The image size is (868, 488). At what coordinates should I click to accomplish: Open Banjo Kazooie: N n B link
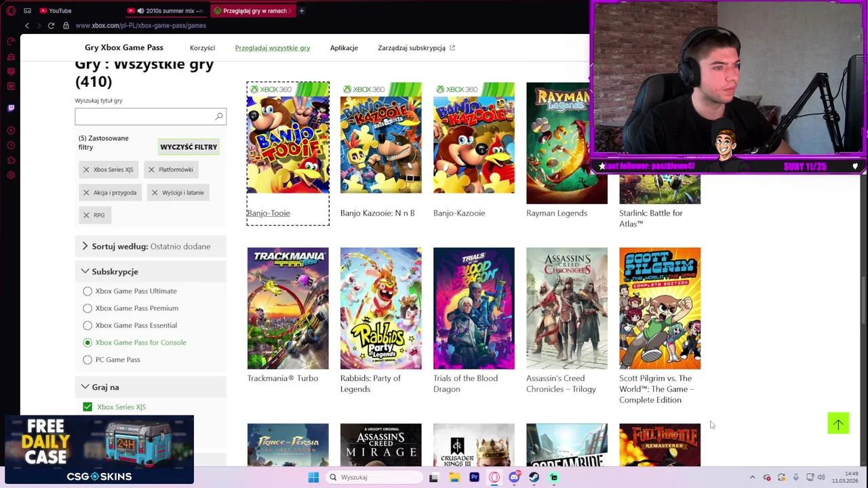click(x=377, y=213)
